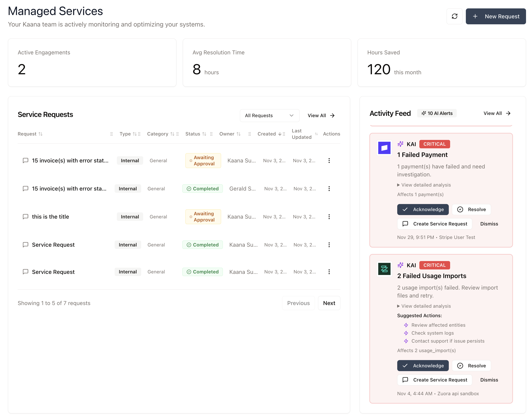Viewport: 532px width, 416px height.
Task: Click the Stripe app icon on Failed Payment alert
Action: [x=384, y=148]
